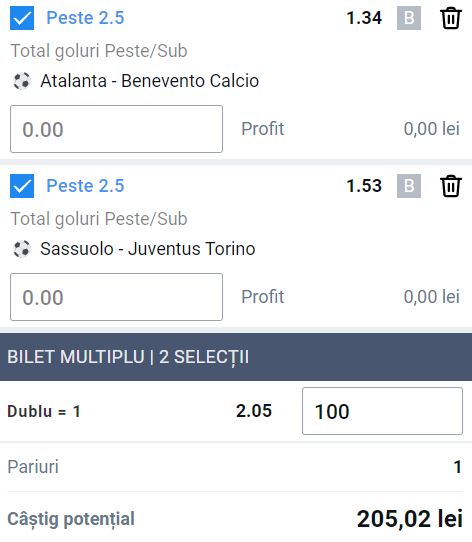This screenshot has height=542, width=472.
Task: Click the 1.53 odds value
Action: 364,186
